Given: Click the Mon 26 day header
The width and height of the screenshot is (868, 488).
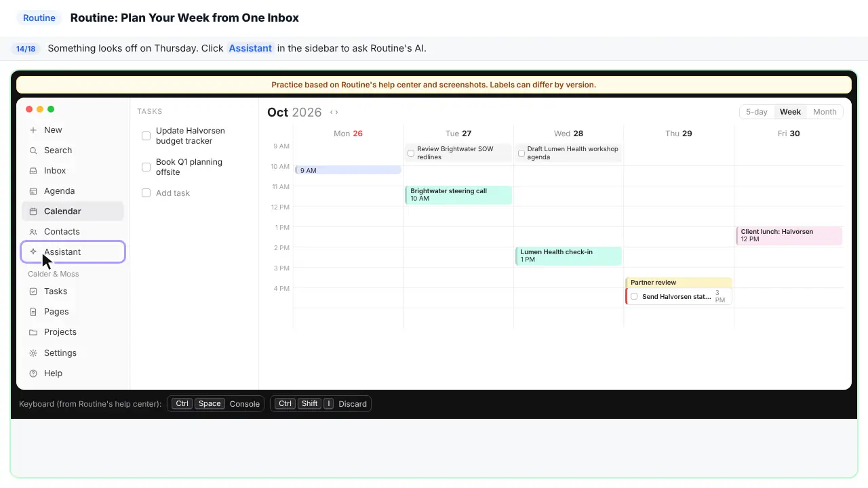Looking at the screenshot, I should coord(348,134).
